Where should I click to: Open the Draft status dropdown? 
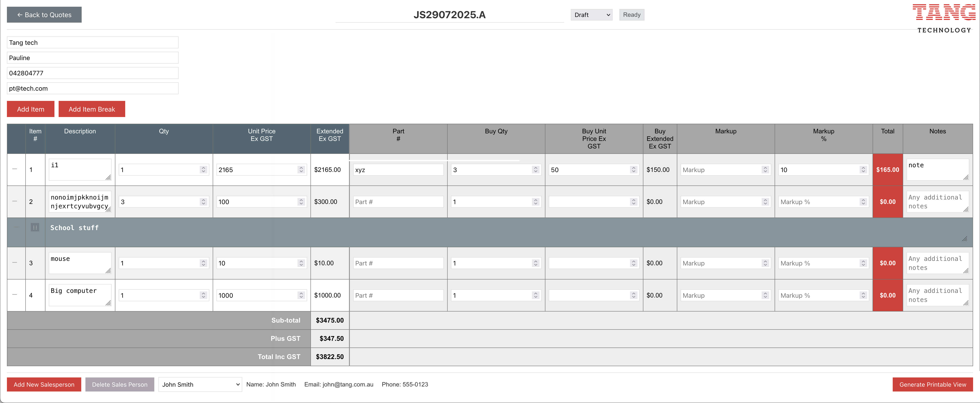pos(591,15)
